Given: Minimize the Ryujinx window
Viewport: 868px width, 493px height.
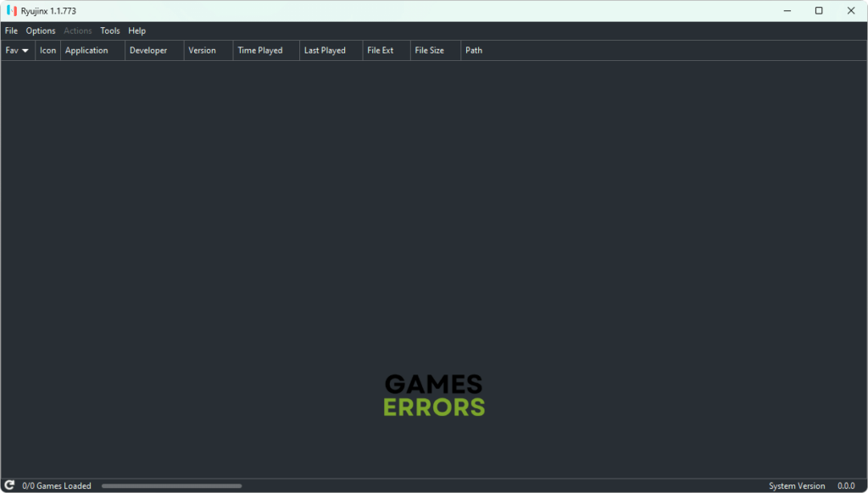Looking at the screenshot, I should tap(787, 11).
